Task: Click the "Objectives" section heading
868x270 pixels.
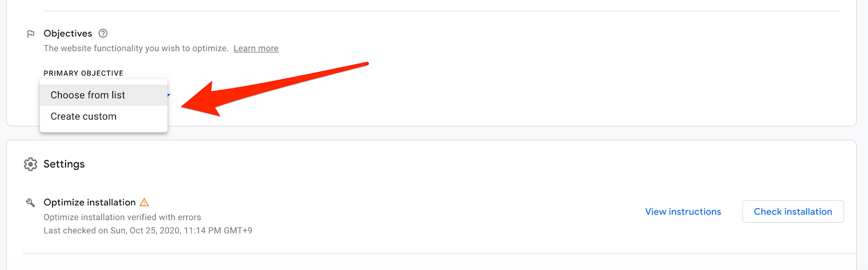Action: click(x=68, y=34)
